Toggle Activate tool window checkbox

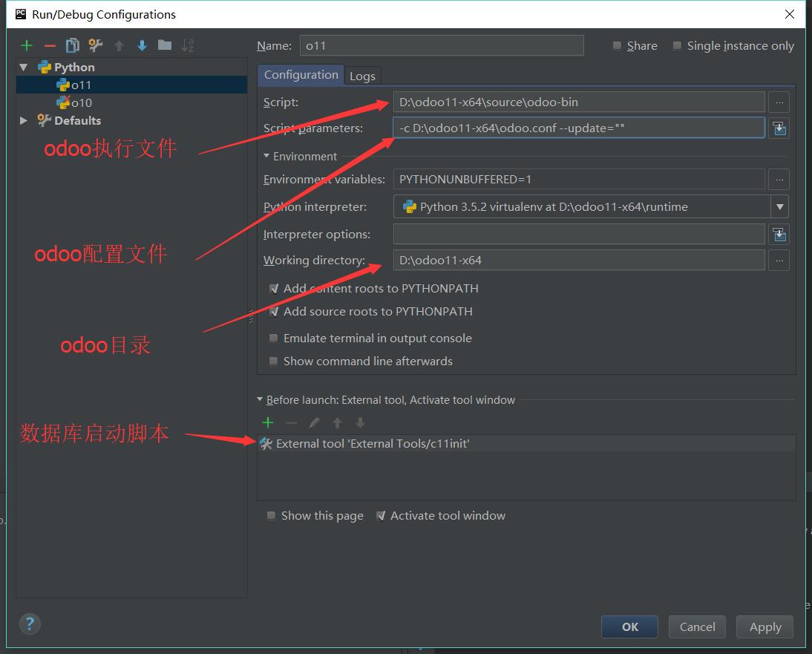(x=381, y=515)
